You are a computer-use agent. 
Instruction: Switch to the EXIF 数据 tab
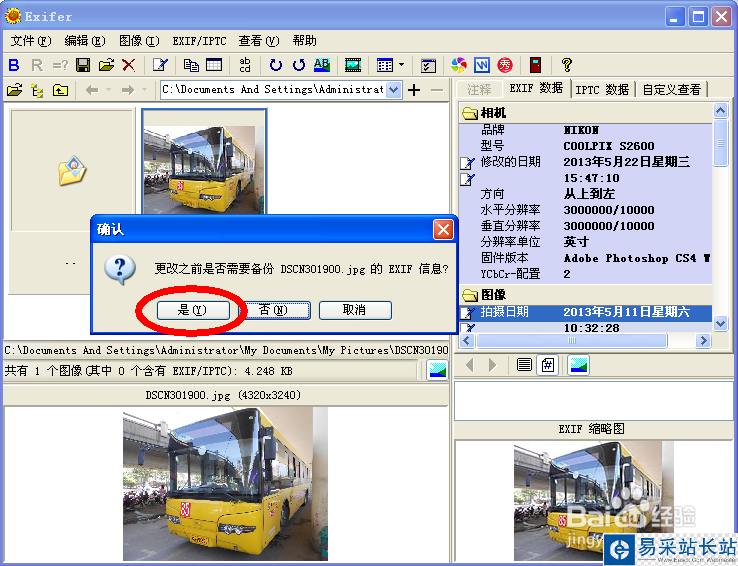tap(536, 88)
